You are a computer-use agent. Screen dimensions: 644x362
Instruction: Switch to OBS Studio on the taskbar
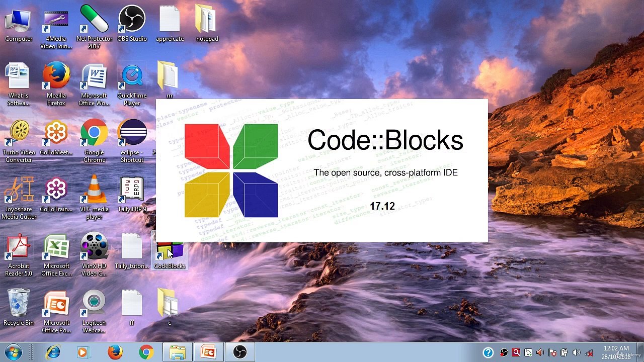tap(240, 352)
